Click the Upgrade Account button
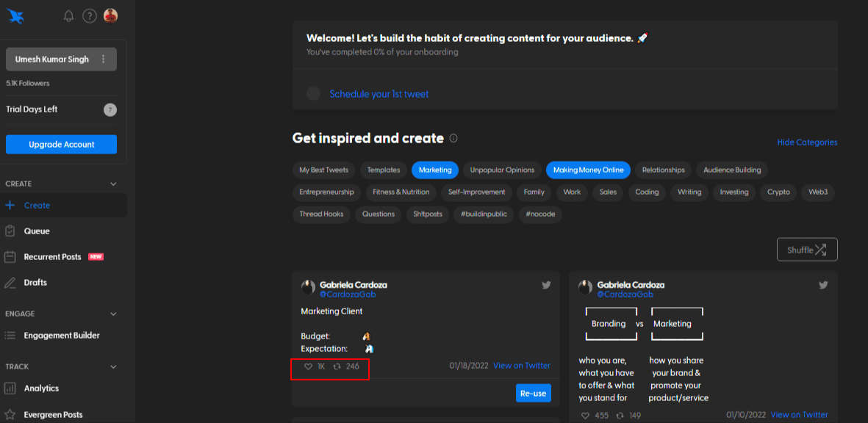This screenshot has width=868, height=423. click(x=61, y=145)
